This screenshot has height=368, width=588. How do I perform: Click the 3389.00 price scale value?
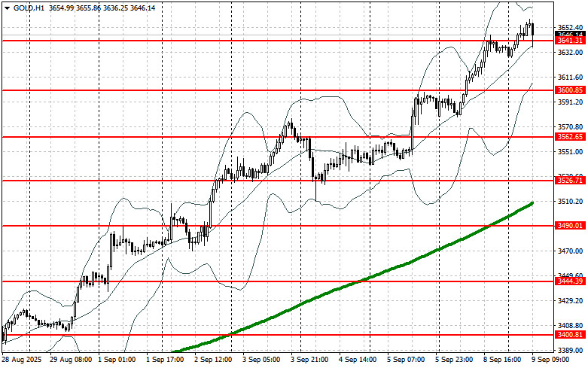tap(571, 350)
